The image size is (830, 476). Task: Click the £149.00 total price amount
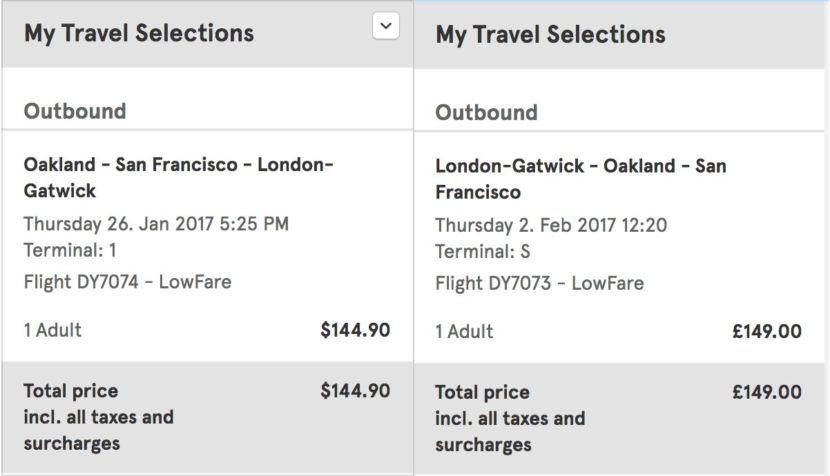click(767, 392)
